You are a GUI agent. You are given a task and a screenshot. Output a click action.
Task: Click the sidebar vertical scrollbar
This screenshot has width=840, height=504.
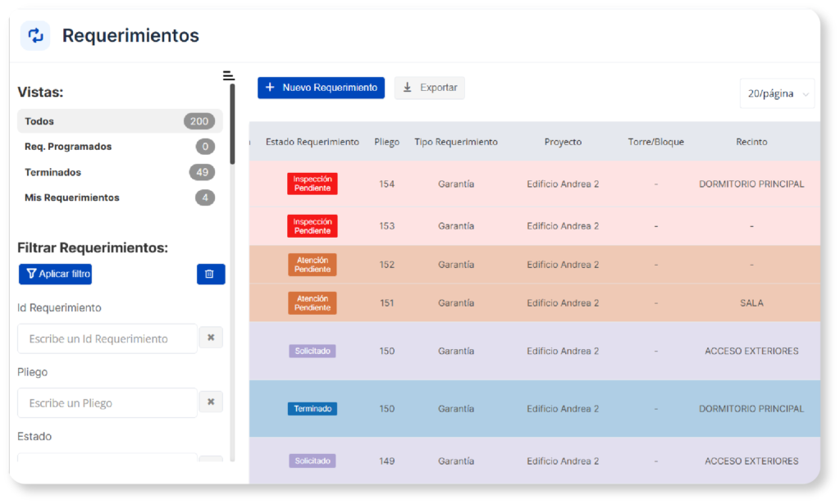tap(233, 123)
